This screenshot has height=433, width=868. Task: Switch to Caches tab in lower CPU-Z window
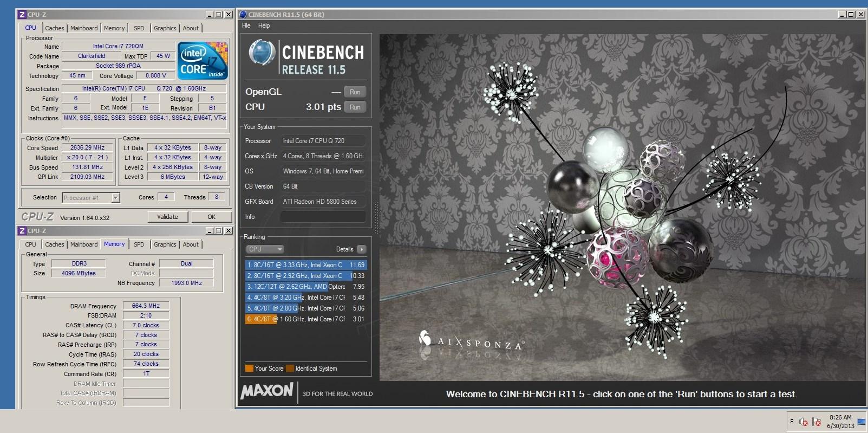54,244
